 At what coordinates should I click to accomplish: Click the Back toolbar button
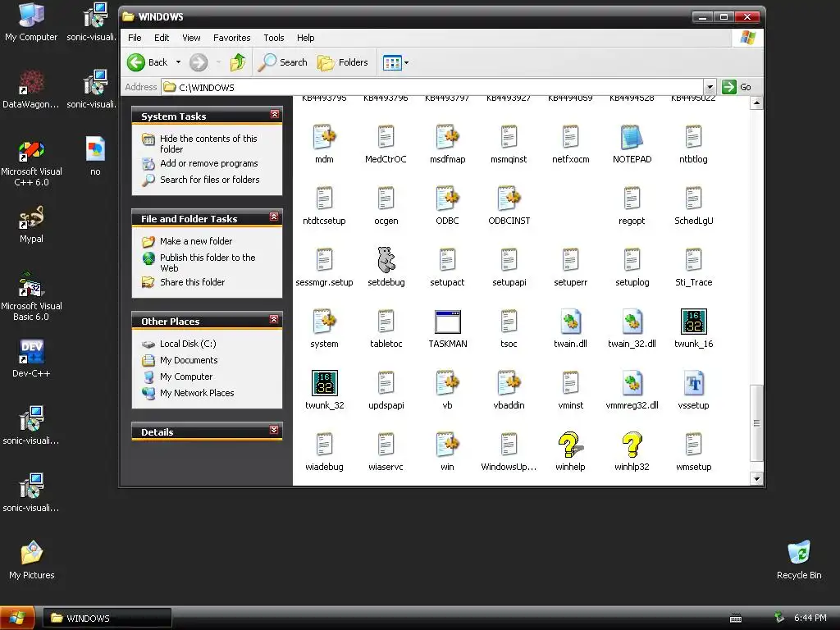click(148, 62)
